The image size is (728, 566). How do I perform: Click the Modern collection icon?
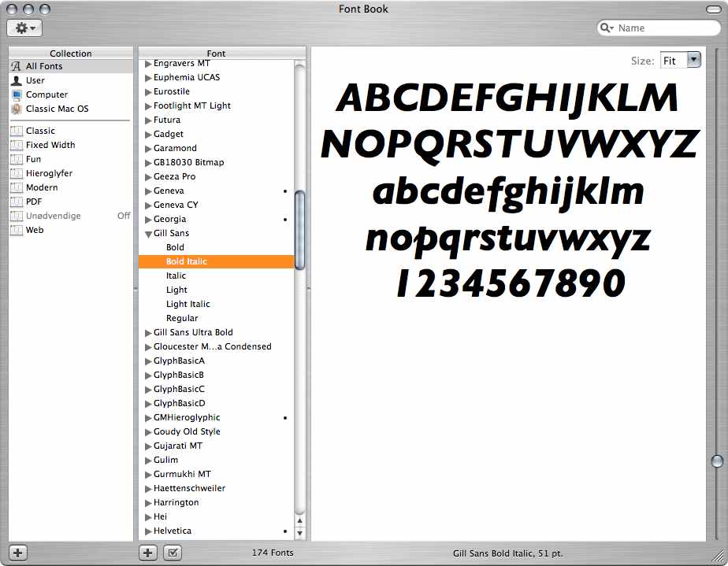click(17, 188)
